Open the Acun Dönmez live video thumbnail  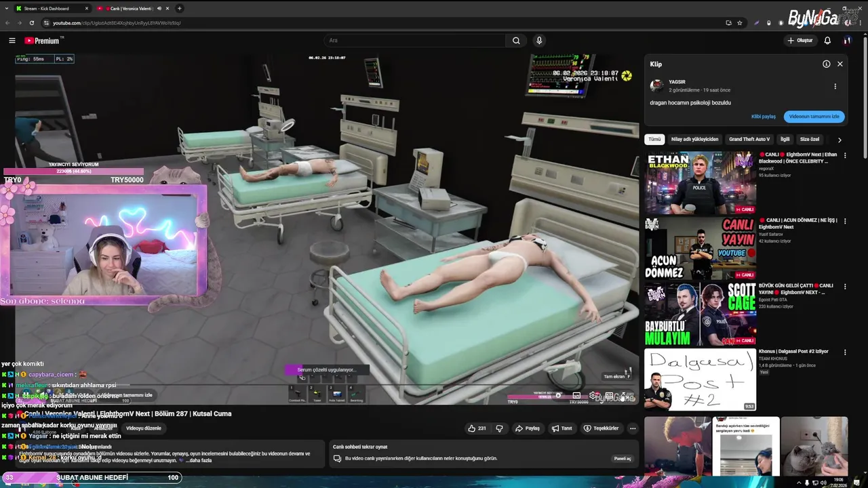(x=701, y=248)
